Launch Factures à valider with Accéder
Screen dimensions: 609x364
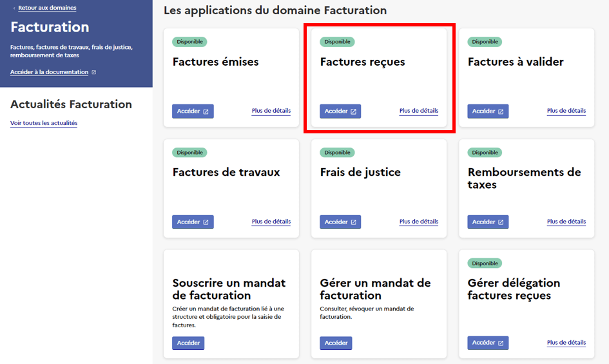coord(488,111)
